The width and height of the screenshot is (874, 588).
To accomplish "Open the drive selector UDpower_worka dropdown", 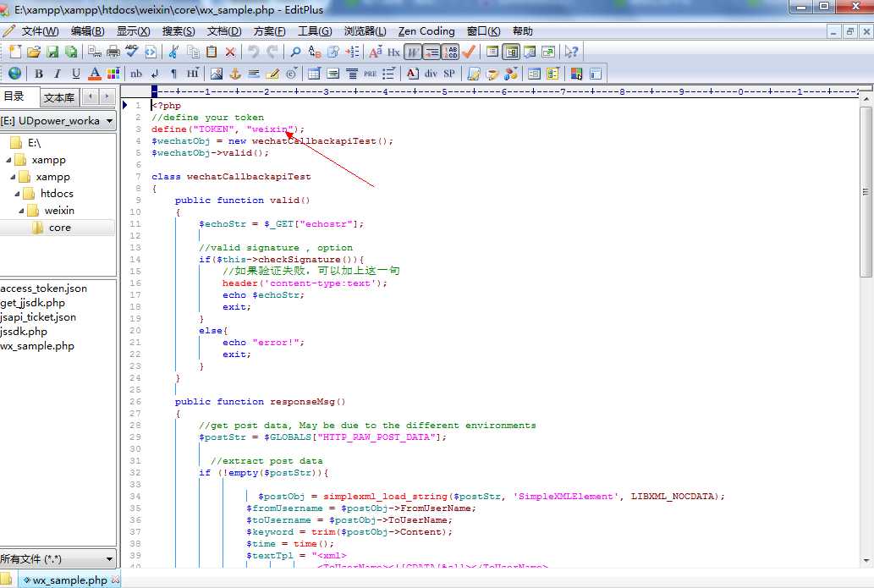I will tap(58, 121).
